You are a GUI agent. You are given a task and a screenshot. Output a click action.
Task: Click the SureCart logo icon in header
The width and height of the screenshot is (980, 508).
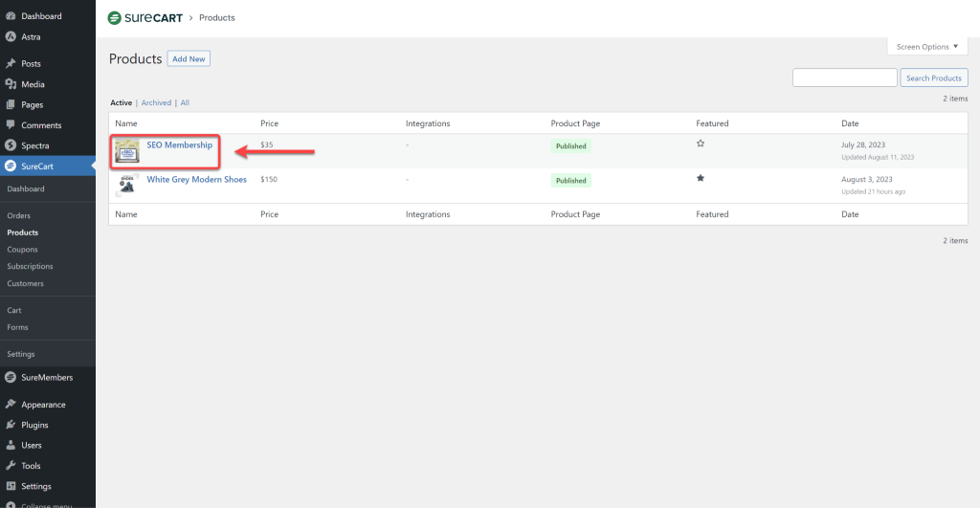pos(115,17)
